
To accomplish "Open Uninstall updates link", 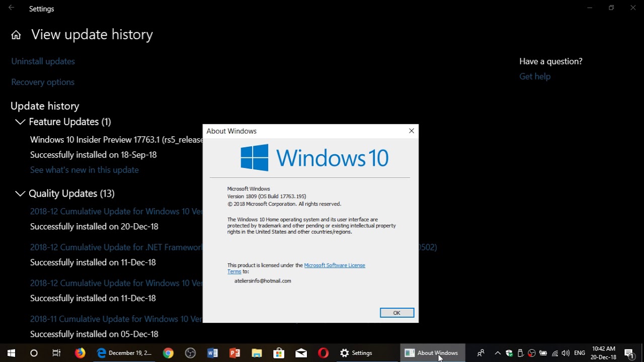I will [x=43, y=61].
